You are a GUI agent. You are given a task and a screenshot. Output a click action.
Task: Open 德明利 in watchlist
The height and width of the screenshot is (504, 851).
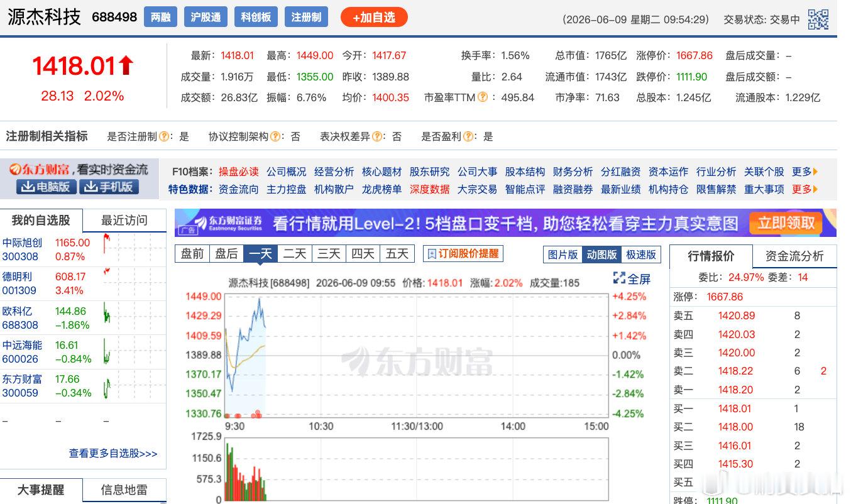17,277
